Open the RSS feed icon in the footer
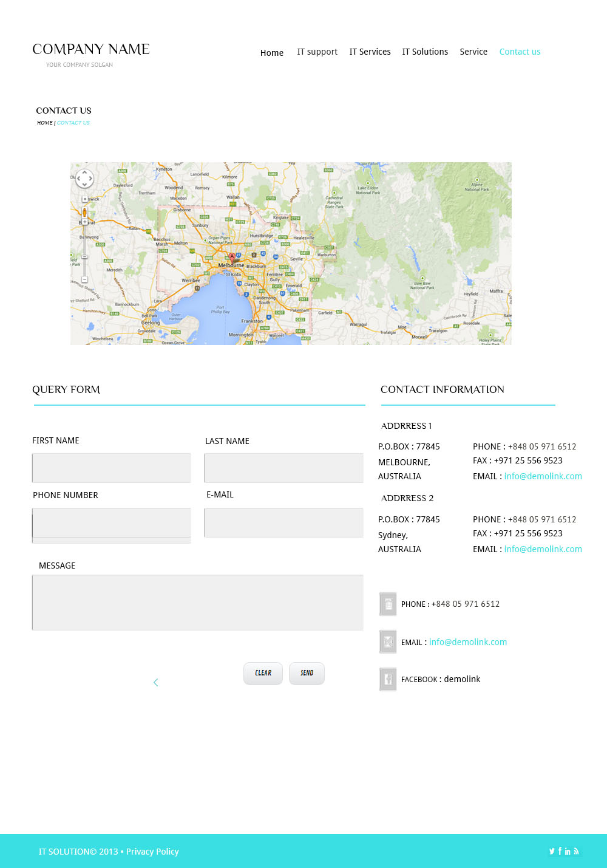This screenshot has width=607, height=868. click(576, 851)
